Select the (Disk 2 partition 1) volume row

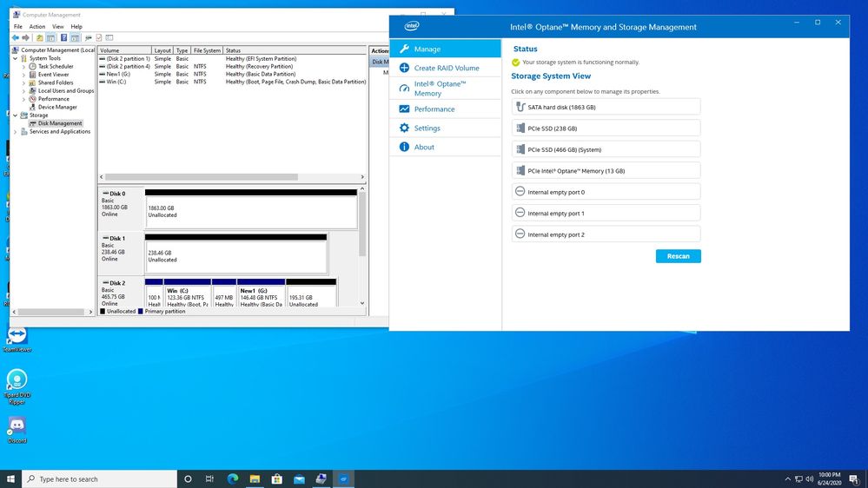point(232,59)
